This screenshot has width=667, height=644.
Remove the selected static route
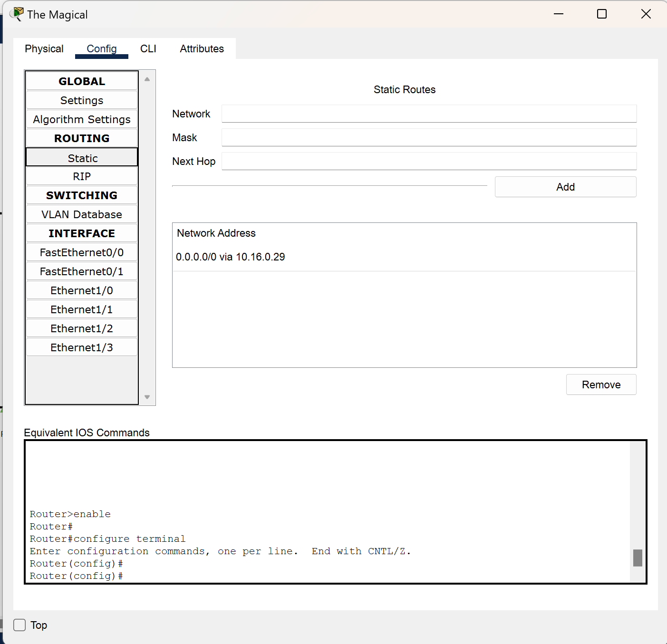[600, 384]
